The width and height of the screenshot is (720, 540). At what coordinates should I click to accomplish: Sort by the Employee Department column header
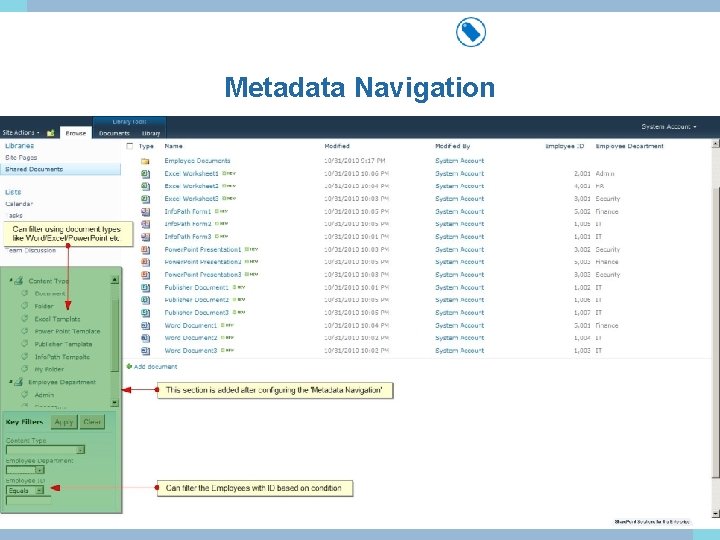pyautogui.click(x=630, y=146)
